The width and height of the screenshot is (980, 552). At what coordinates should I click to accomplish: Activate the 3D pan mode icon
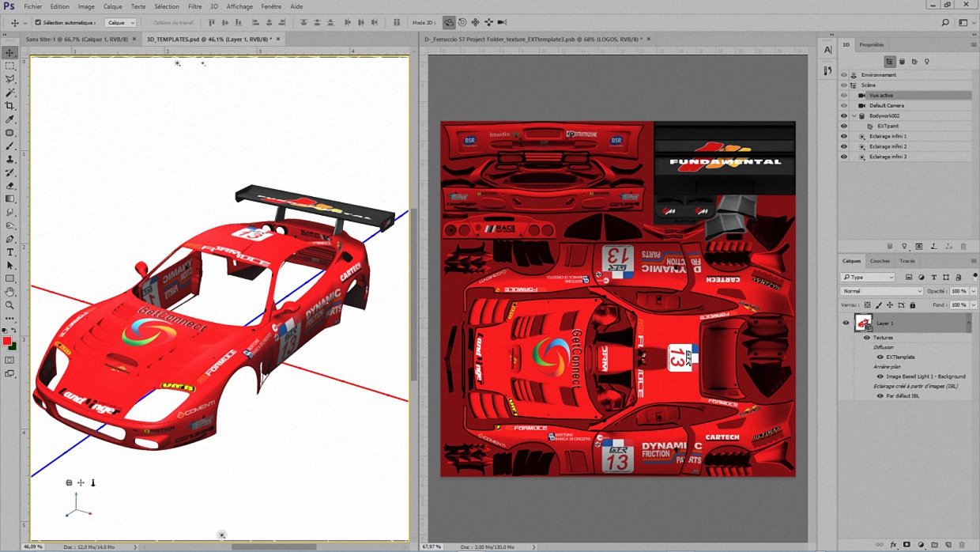tap(476, 22)
